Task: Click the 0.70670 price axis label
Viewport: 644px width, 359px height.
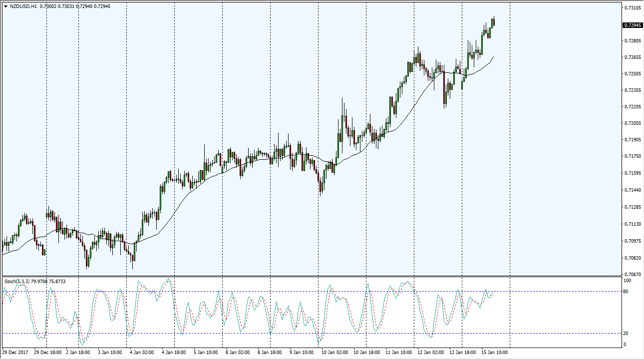Action: coord(633,274)
